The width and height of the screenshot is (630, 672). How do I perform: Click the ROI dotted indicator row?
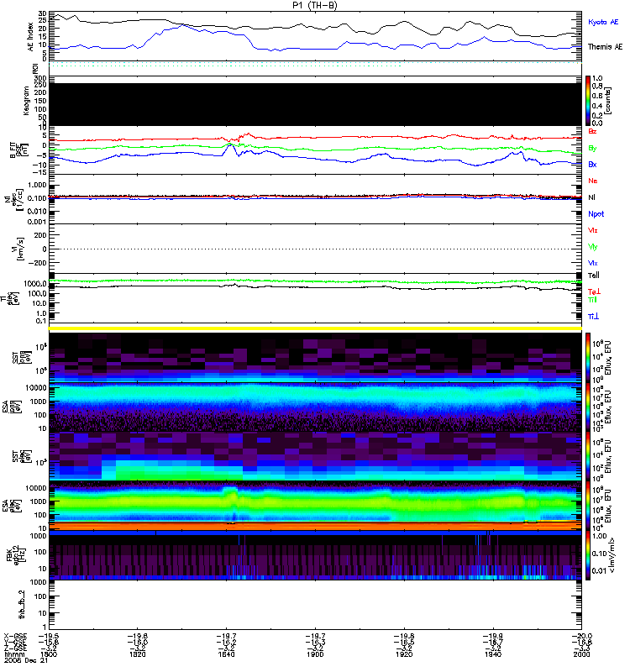click(315, 65)
